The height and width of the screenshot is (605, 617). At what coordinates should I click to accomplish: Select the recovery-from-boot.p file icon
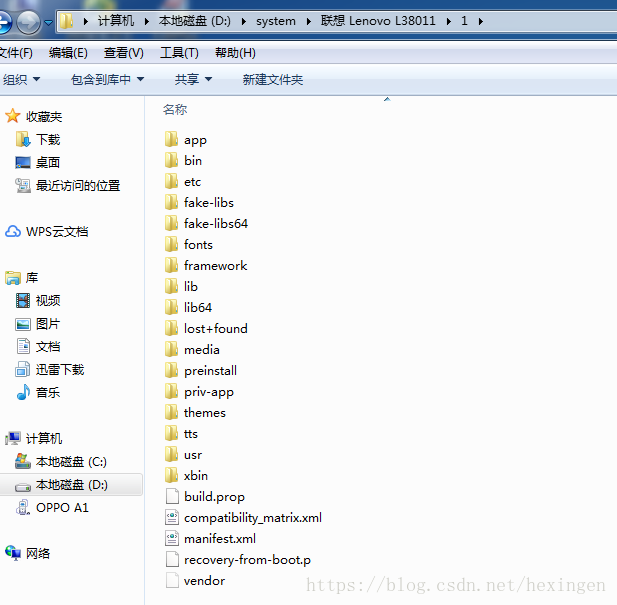[172, 559]
